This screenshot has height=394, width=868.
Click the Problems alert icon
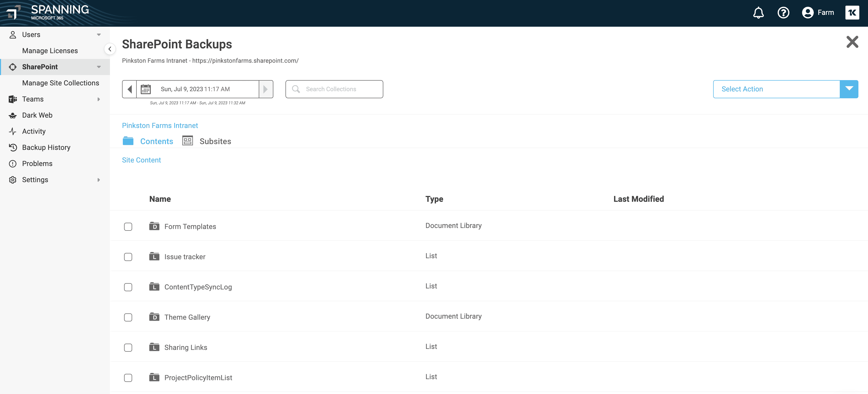(13, 163)
